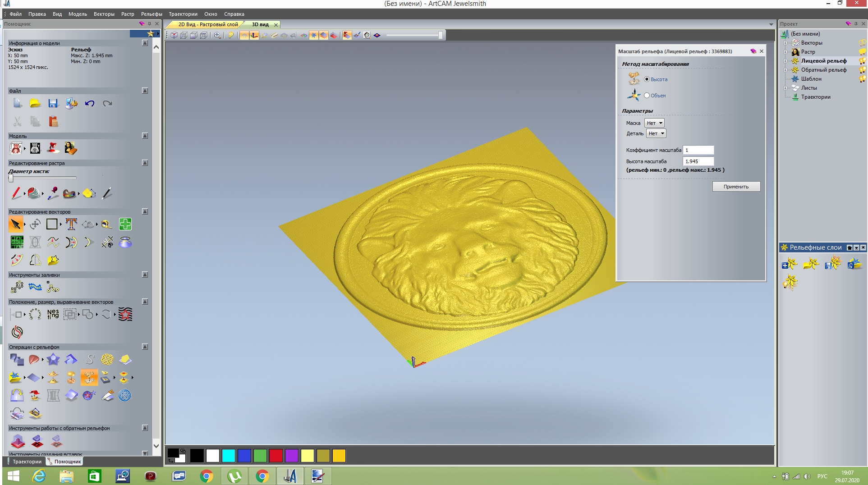The height and width of the screenshot is (485, 868).
Task: Select the Высота scaling method
Action: tap(647, 79)
